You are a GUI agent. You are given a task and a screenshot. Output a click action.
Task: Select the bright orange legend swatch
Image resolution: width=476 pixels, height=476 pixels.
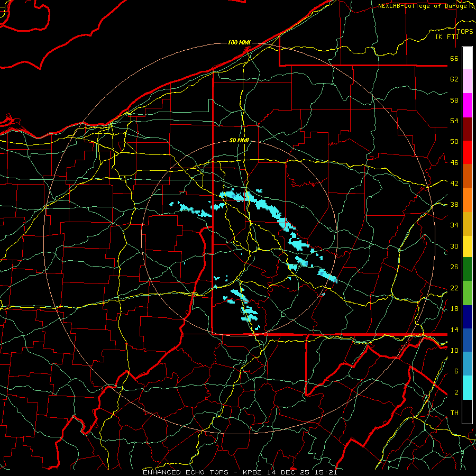point(467,200)
